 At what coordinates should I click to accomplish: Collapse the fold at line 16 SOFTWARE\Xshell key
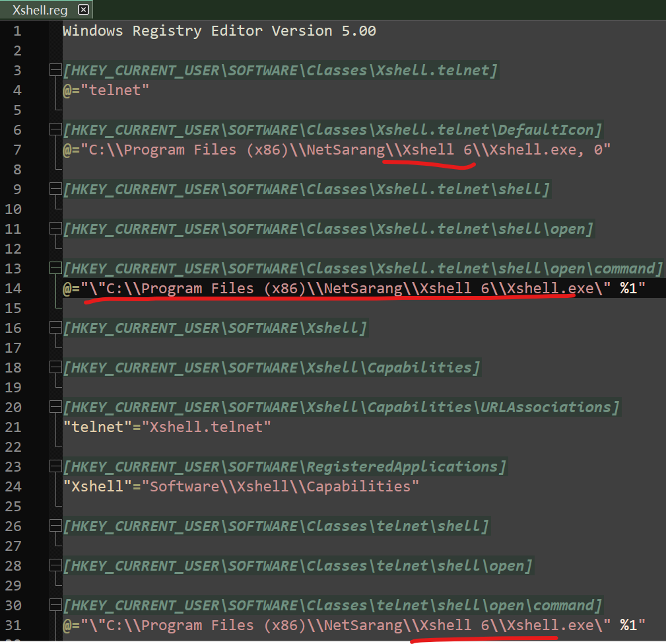[x=55, y=328]
